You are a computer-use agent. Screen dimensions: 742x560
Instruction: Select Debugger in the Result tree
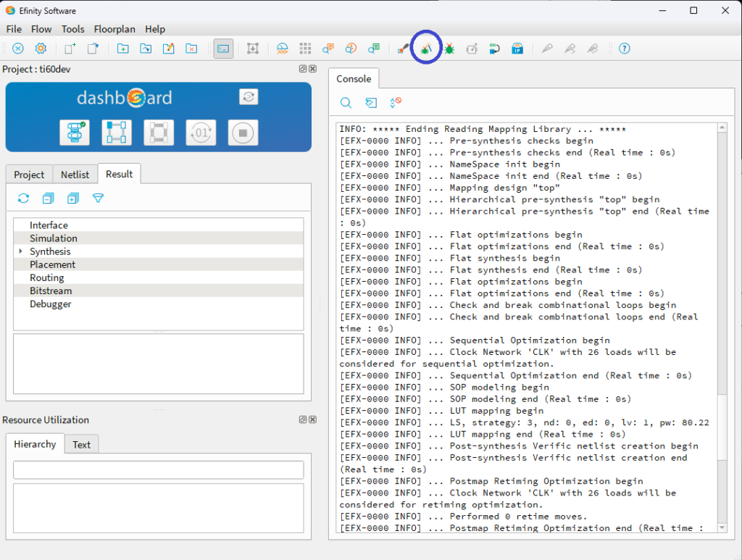click(159, 304)
